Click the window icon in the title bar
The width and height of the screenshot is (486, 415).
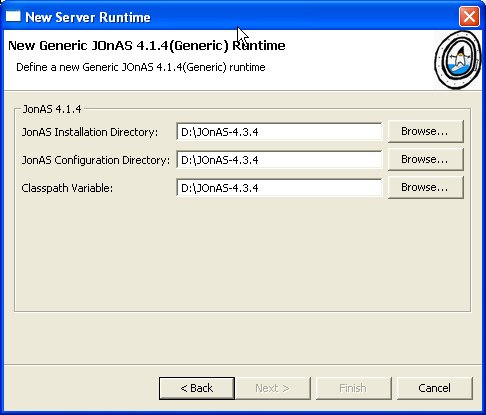pyautogui.click(x=13, y=16)
